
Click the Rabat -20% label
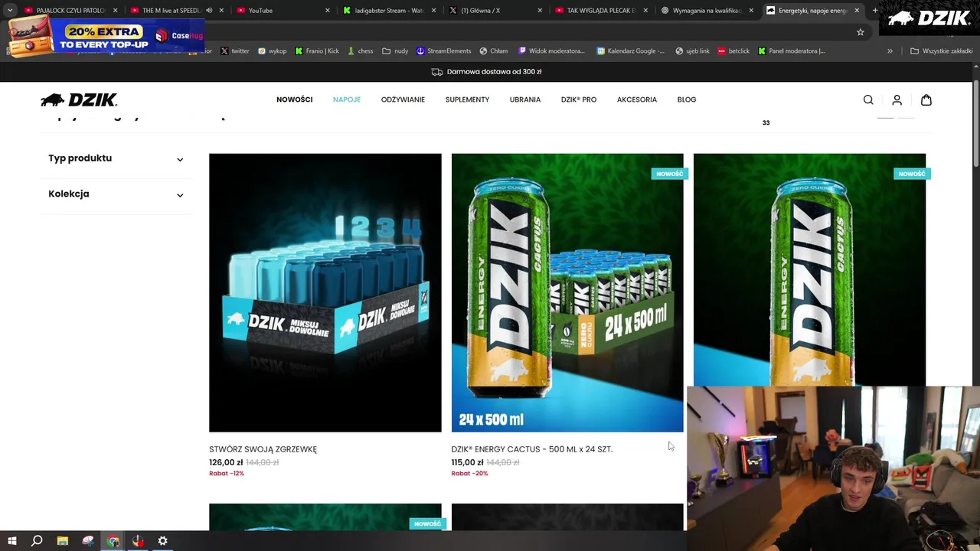pos(469,473)
